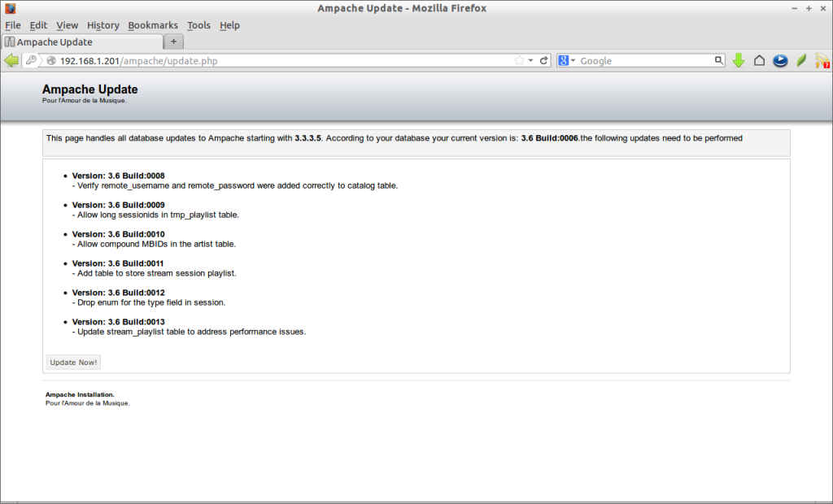This screenshot has width=833, height=504.
Task: Open a new tab with the plus button
Action: [173, 41]
